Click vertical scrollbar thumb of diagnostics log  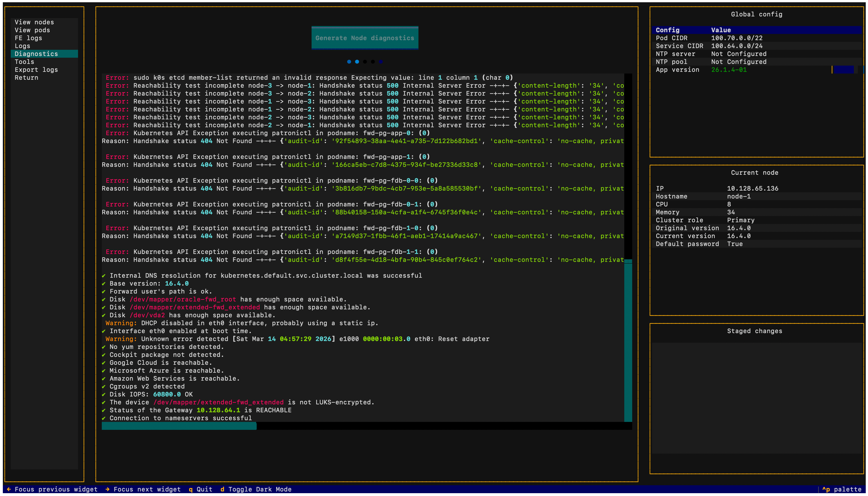(628, 341)
